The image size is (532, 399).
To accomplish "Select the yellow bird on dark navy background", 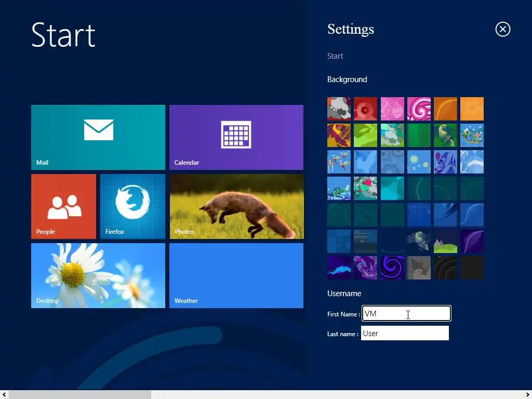I will point(419,241).
